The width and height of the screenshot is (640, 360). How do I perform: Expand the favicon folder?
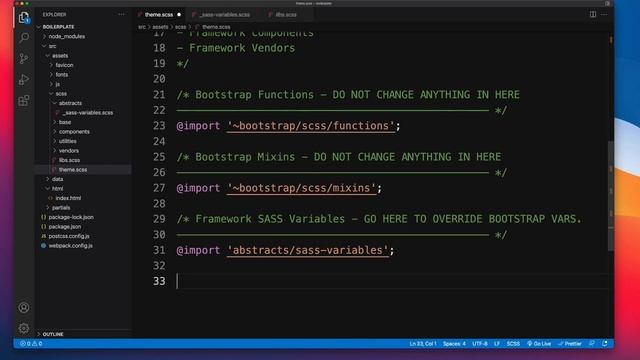pos(64,65)
